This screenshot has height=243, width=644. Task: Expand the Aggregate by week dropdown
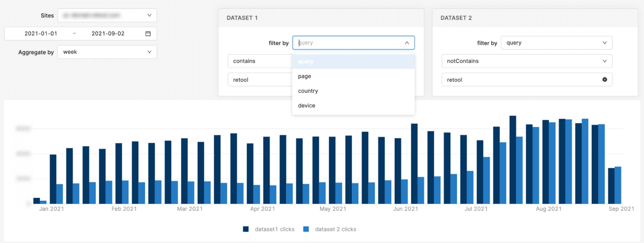pyautogui.click(x=107, y=52)
